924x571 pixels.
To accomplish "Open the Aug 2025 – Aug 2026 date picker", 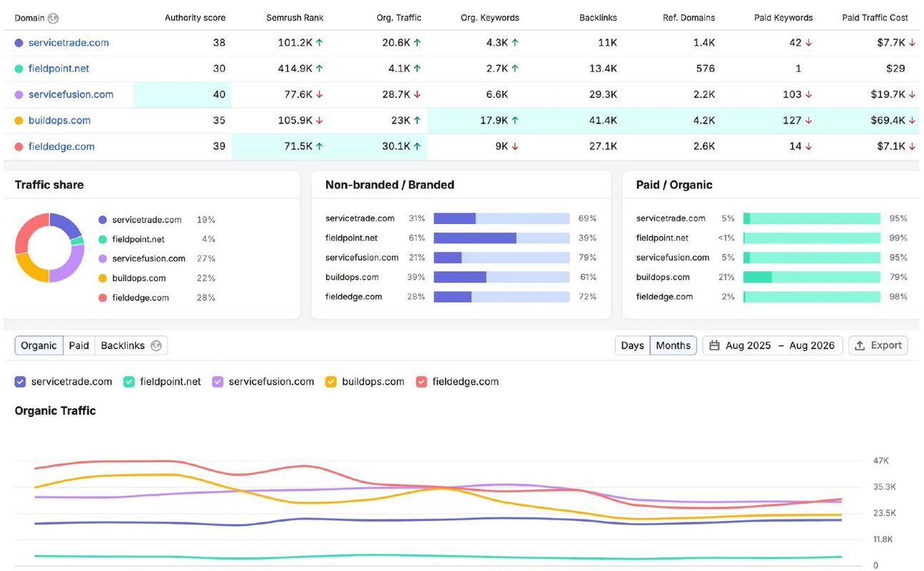I will 773,345.
